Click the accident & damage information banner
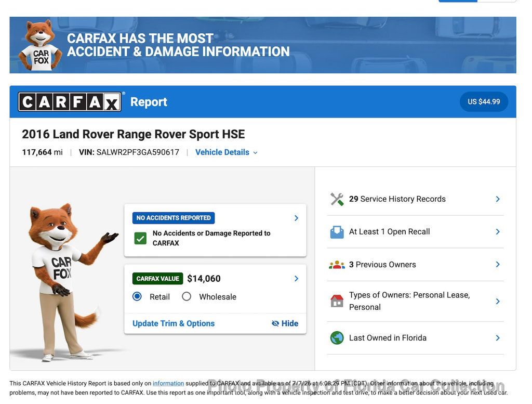Image resolution: width=532 pixels, height=404 pixels. tap(263, 45)
